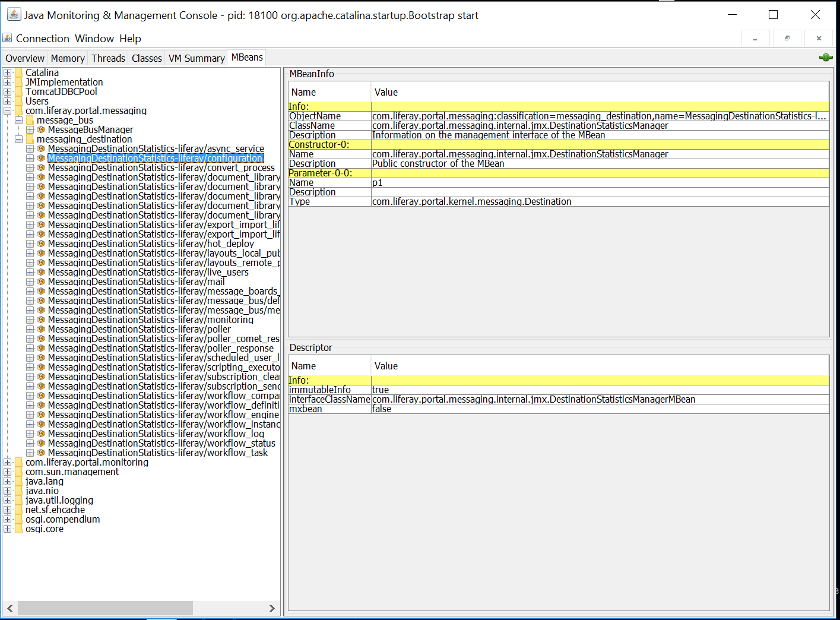
Task: Collapse the messaging_destination folder
Action: tap(18, 139)
